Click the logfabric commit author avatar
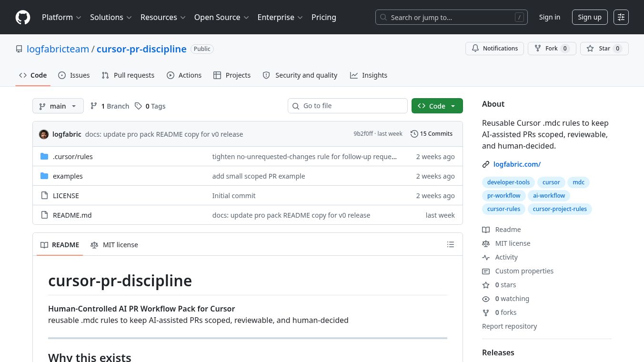 [44, 134]
